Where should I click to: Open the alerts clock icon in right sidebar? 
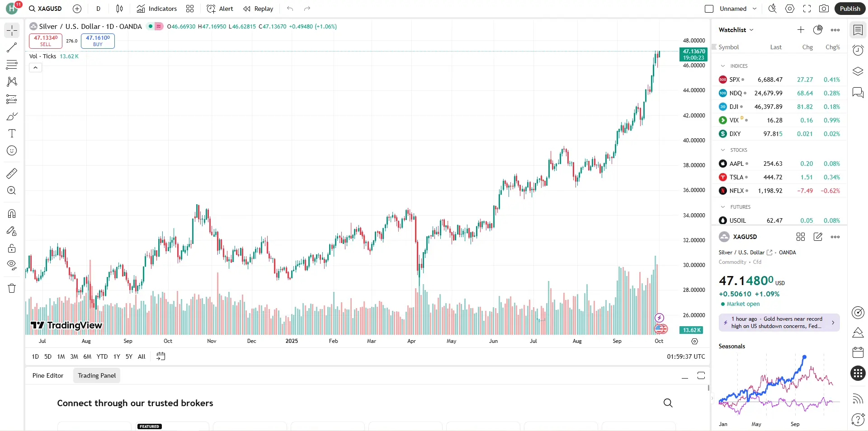click(x=858, y=50)
